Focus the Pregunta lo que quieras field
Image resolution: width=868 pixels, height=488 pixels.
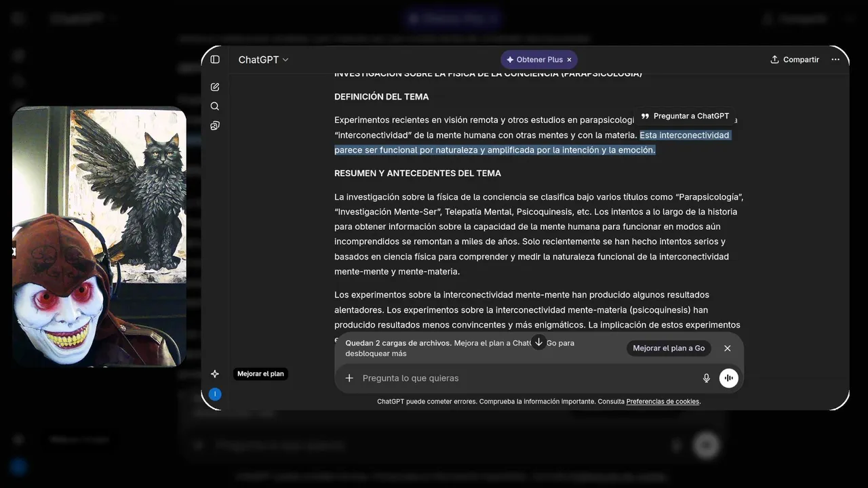529,378
